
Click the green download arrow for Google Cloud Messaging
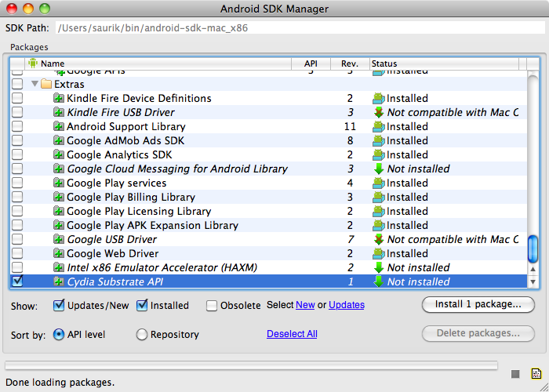[379, 169]
